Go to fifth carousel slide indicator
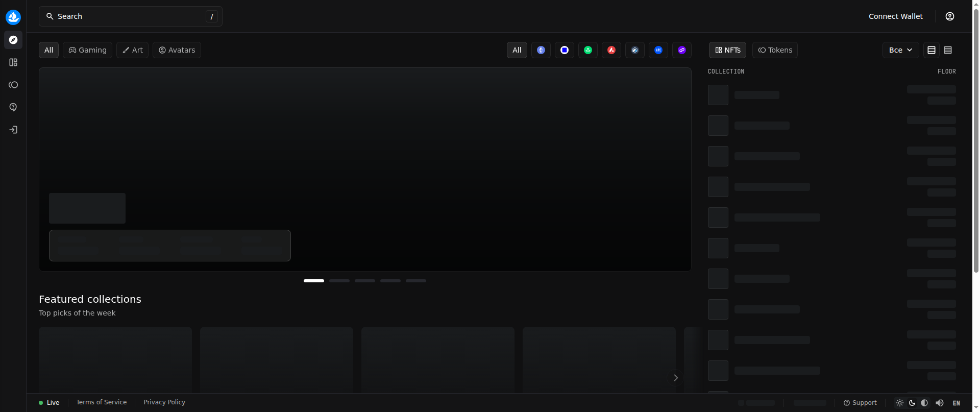980x412 pixels. (x=416, y=281)
